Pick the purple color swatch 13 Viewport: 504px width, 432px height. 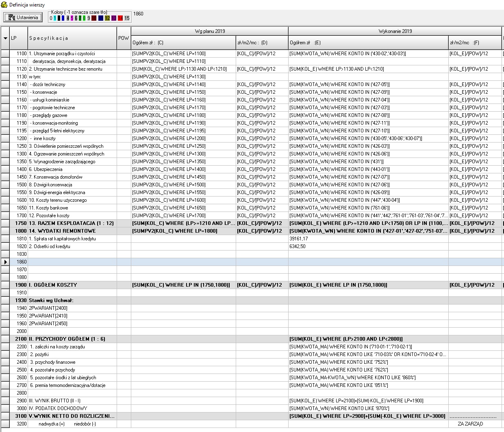(x=114, y=18)
